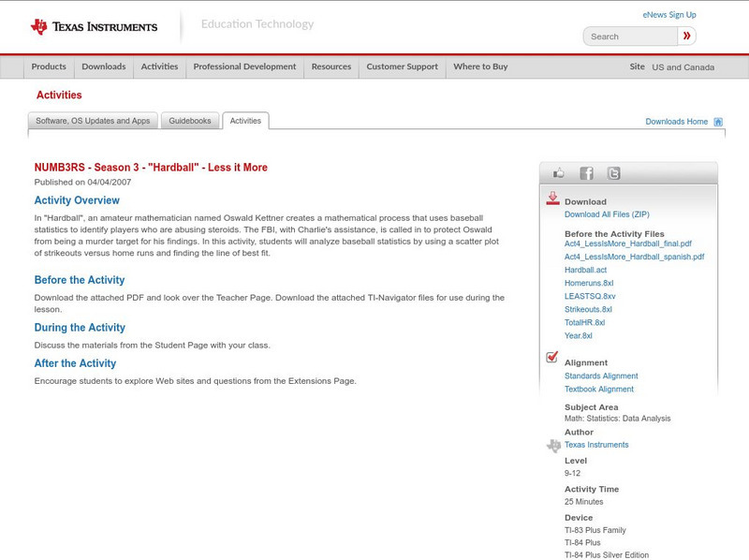Download the Hardball.act file
The width and height of the screenshot is (749, 560).
point(586,270)
